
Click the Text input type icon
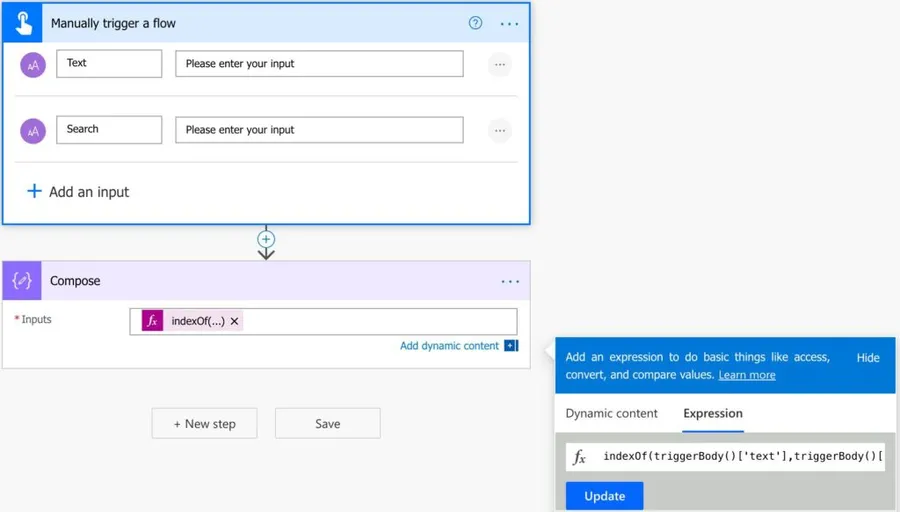tap(33, 64)
